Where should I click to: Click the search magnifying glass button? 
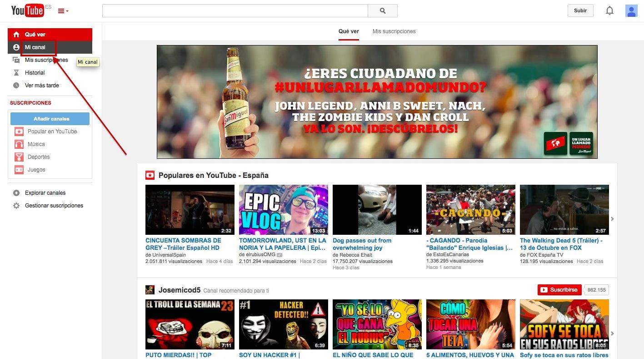click(x=382, y=11)
